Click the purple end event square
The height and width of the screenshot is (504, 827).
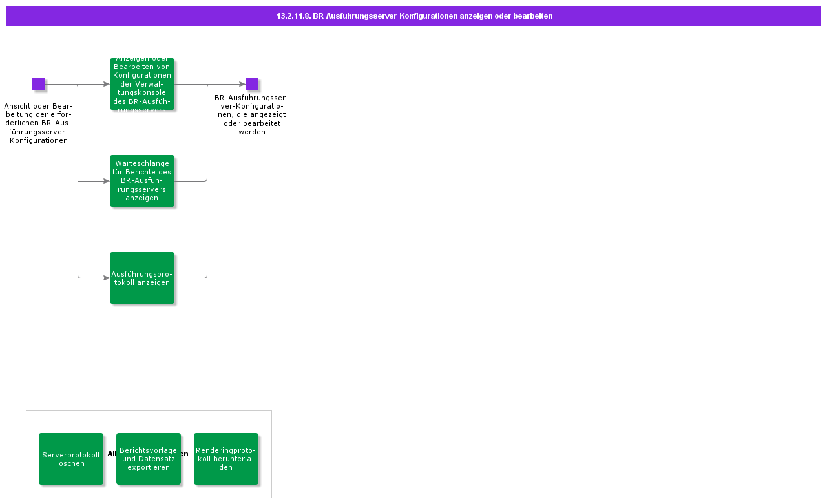coord(252,84)
